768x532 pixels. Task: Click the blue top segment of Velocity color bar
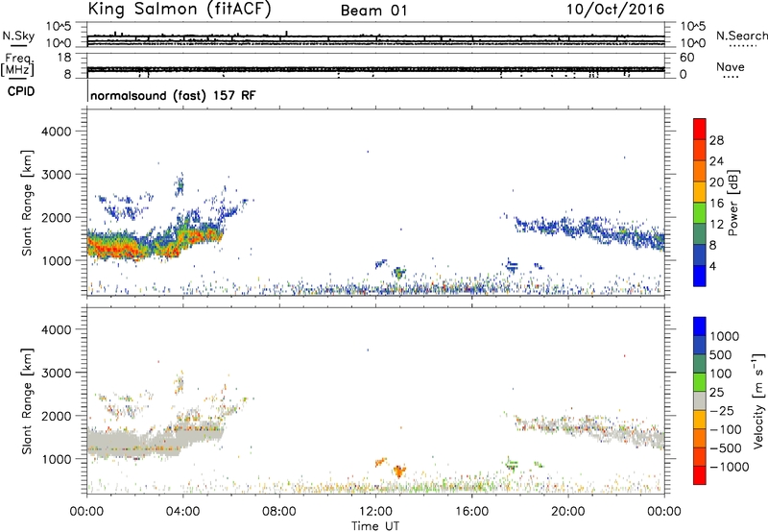(x=700, y=326)
